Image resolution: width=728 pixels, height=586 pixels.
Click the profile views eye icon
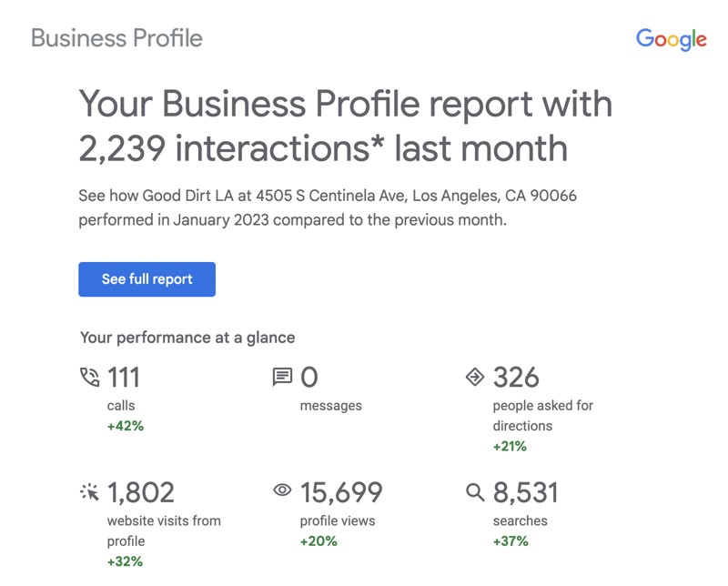[x=282, y=490]
